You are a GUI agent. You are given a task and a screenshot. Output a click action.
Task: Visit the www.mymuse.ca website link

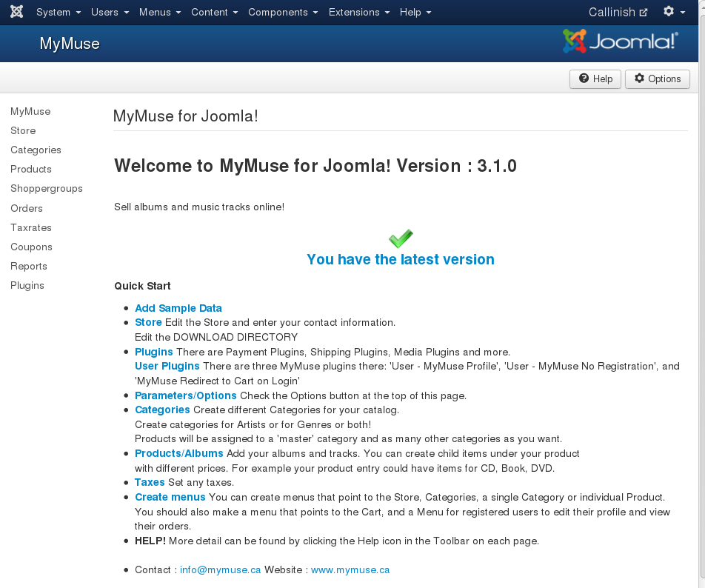click(350, 569)
